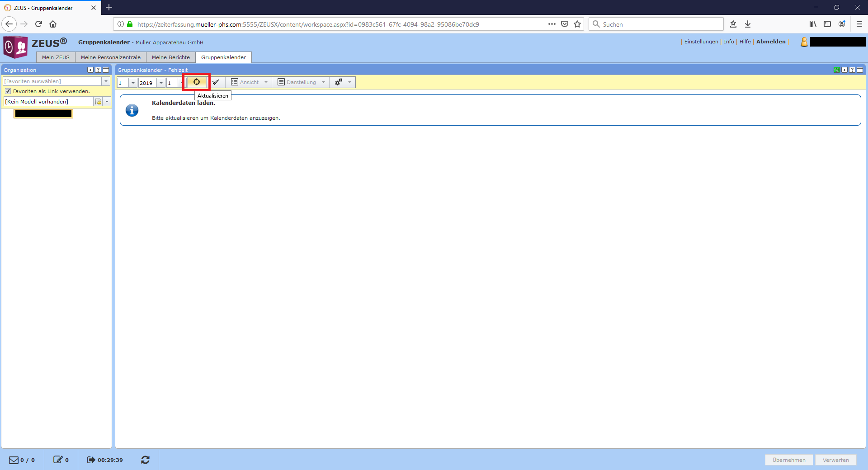Expand the Favoriten auswählen dropdown
The image size is (868, 470).
(106, 81)
